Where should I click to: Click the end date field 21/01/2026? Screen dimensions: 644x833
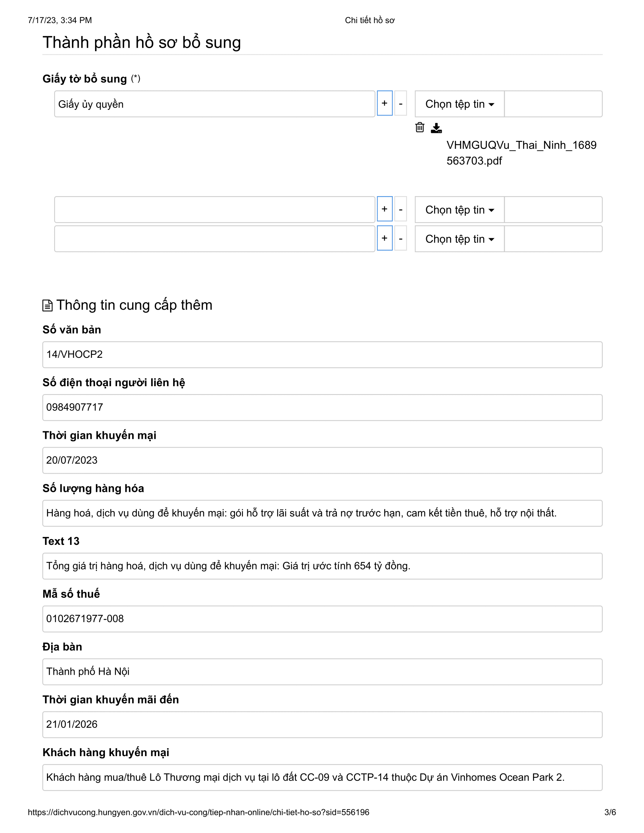322,724
